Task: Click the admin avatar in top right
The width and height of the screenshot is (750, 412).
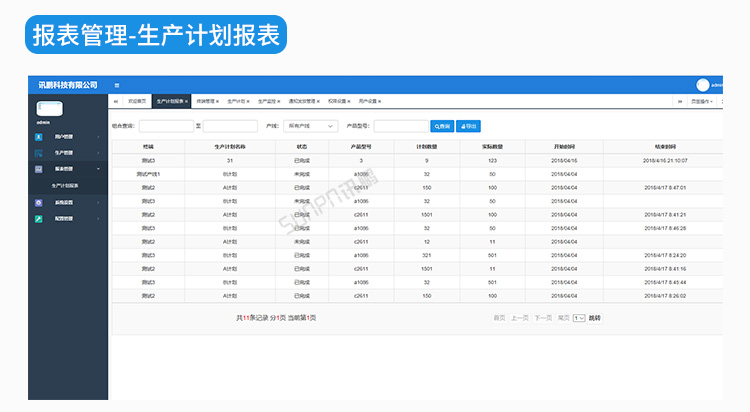Action: (x=702, y=85)
